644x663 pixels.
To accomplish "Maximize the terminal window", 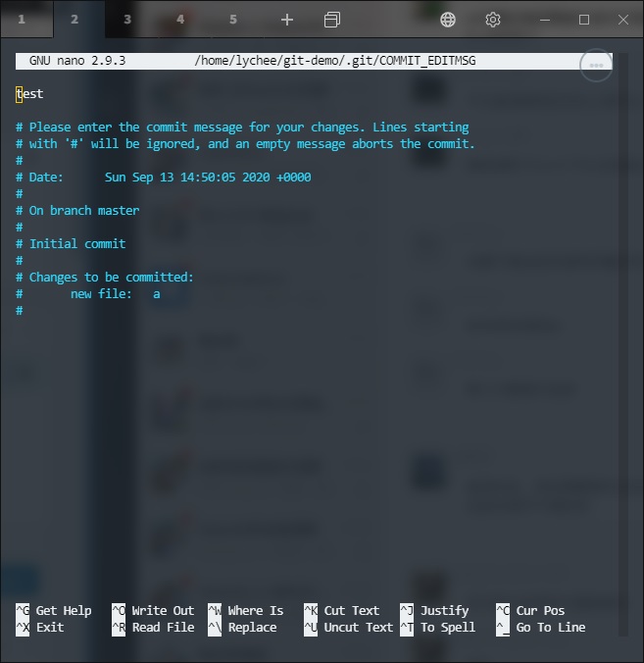I will pos(584,20).
